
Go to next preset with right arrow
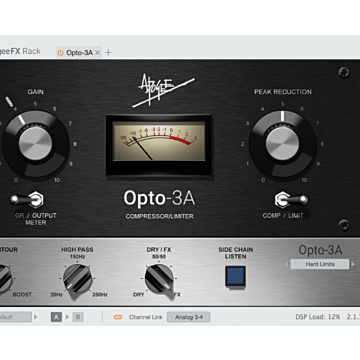(x=353, y=264)
